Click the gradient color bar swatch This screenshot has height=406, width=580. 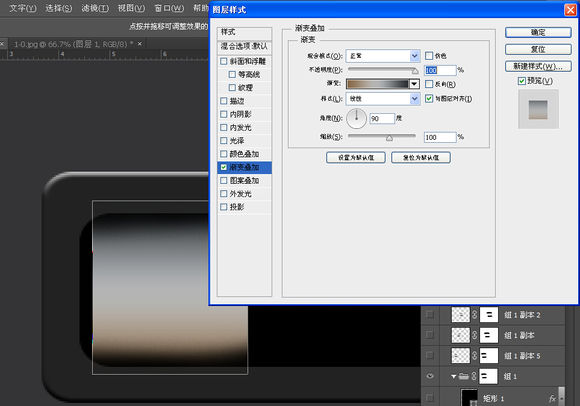pos(377,84)
